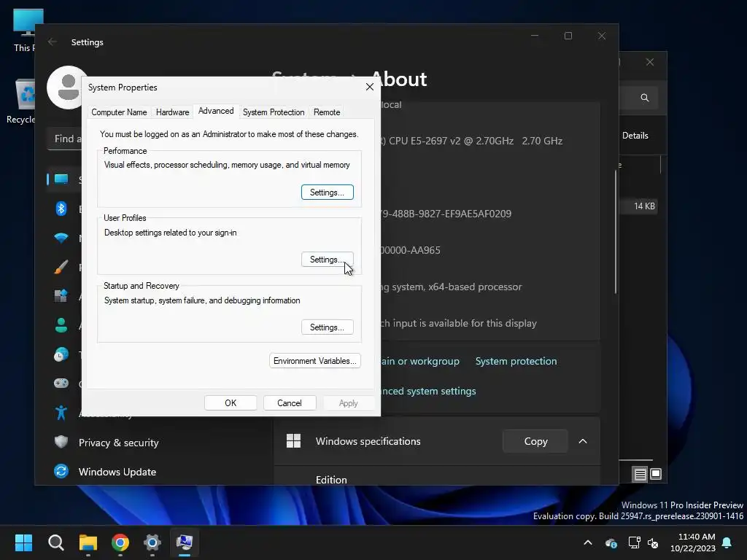Cancel the System Properties dialog
The height and width of the screenshot is (560, 747).
(289, 402)
